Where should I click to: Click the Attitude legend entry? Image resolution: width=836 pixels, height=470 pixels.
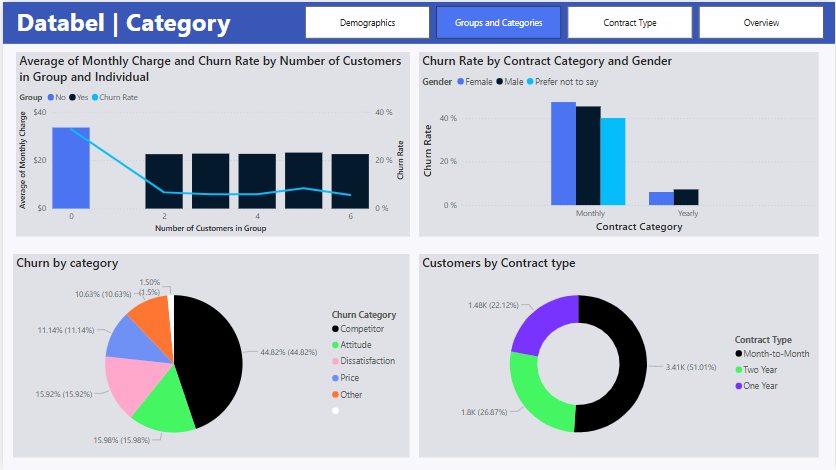point(351,345)
